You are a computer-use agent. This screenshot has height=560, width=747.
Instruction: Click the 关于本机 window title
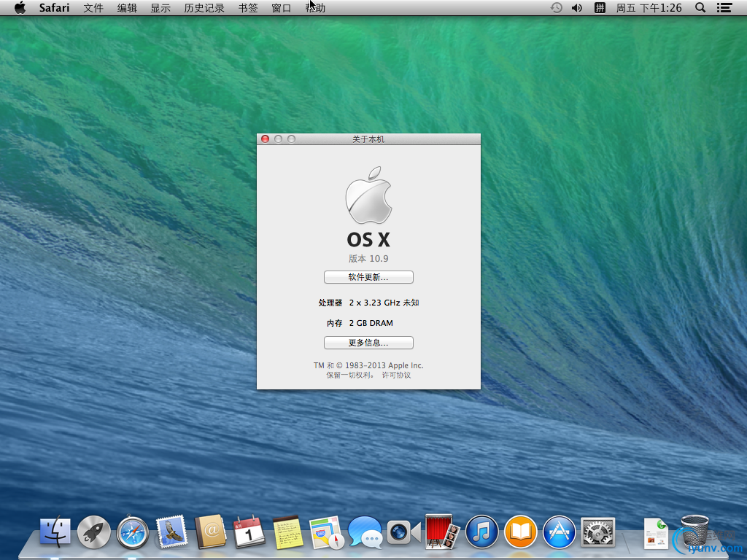tap(368, 139)
